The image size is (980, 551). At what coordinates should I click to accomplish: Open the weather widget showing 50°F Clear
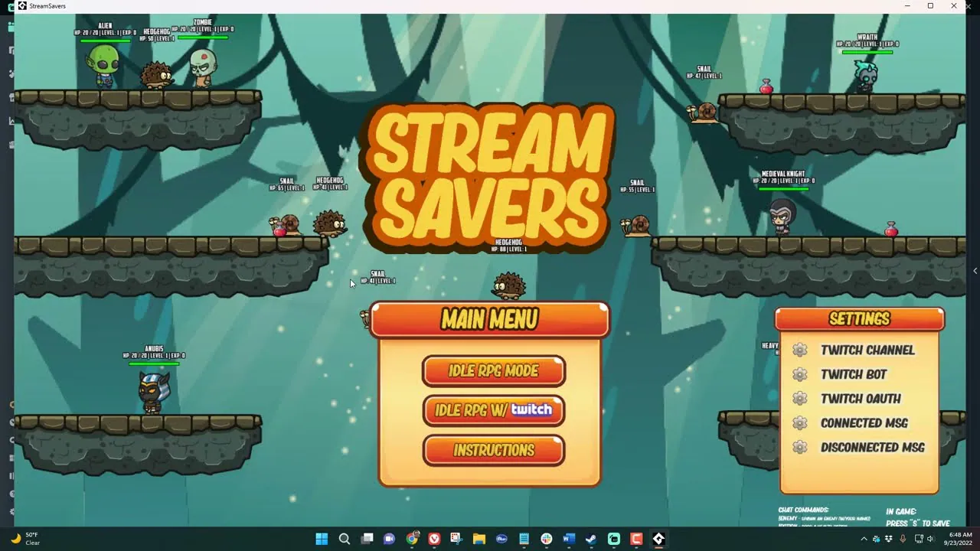[24, 539]
